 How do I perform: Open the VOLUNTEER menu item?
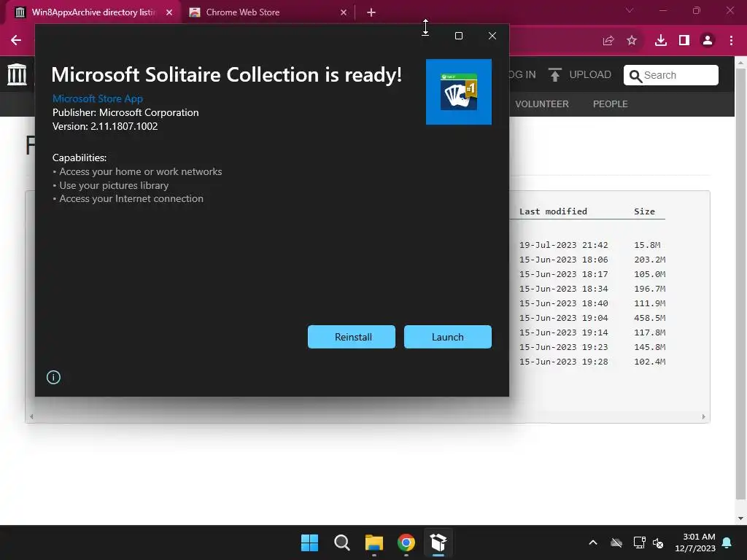pyautogui.click(x=542, y=104)
